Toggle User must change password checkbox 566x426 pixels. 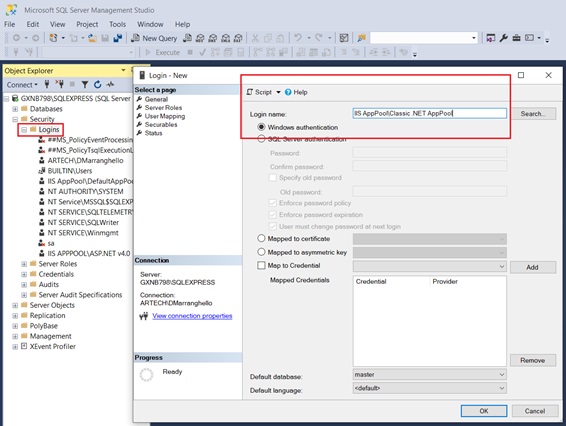pyautogui.click(x=273, y=226)
